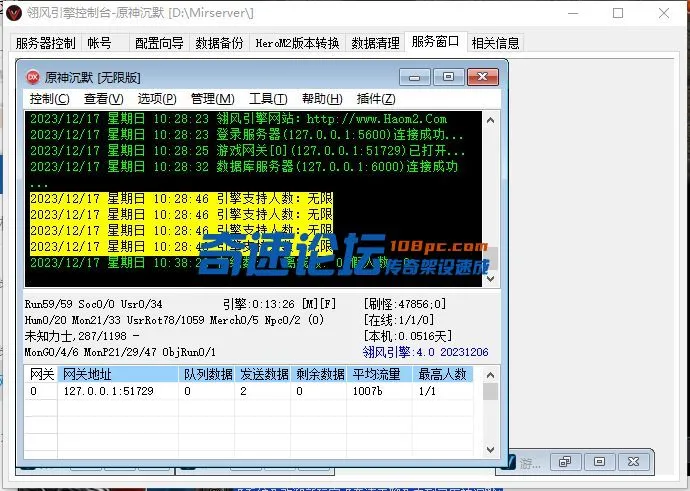Restore the minimized 游... window at bottom

coord(565,462)
